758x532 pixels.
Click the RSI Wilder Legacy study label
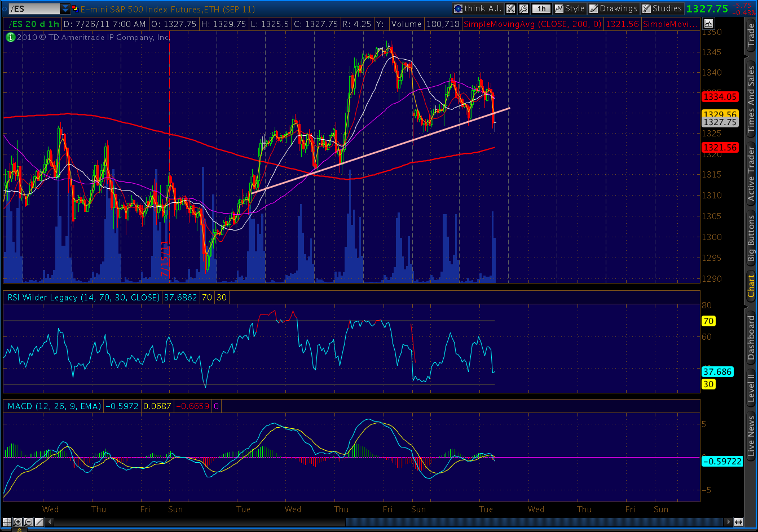83,297
